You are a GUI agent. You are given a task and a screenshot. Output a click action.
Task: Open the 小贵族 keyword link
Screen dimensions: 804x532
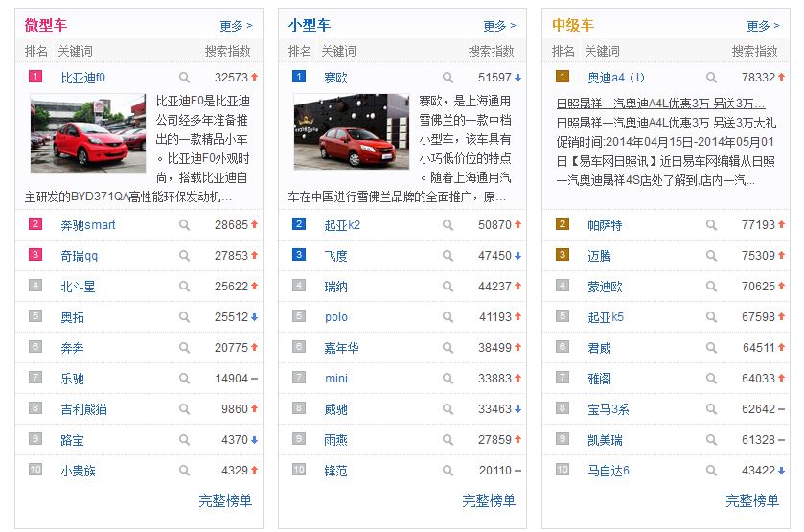click(x=78, y=471)
